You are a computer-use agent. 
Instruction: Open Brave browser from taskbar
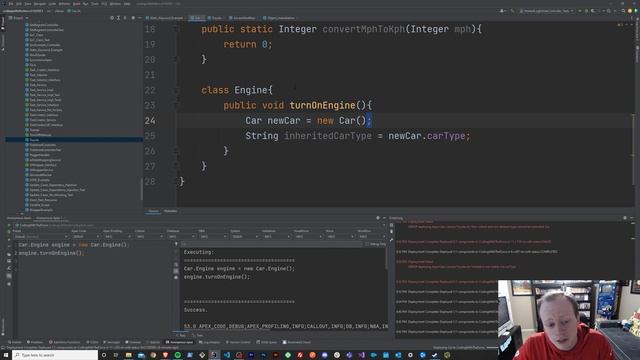(x=165, y=355)
